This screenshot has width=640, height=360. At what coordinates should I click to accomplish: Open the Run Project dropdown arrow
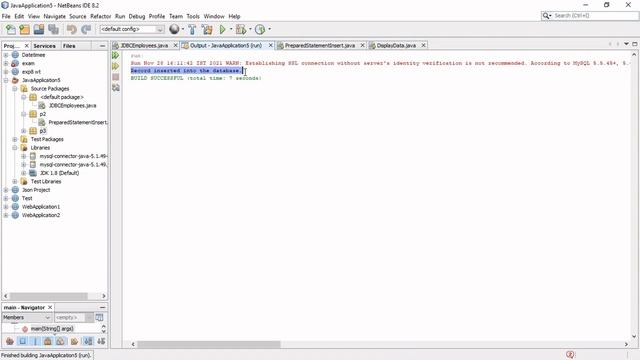(x=231, y=29)
